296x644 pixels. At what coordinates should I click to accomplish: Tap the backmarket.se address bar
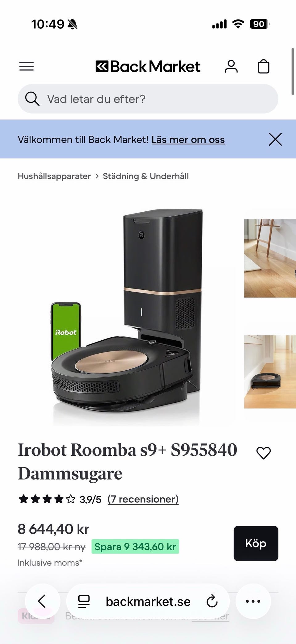[x=148, y=601]
